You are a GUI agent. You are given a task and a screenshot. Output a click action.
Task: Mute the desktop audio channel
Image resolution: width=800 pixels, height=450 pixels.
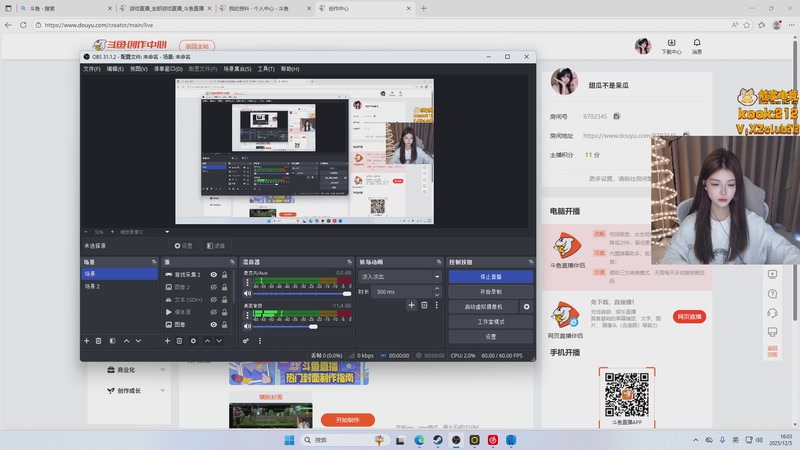coord(247,326)
